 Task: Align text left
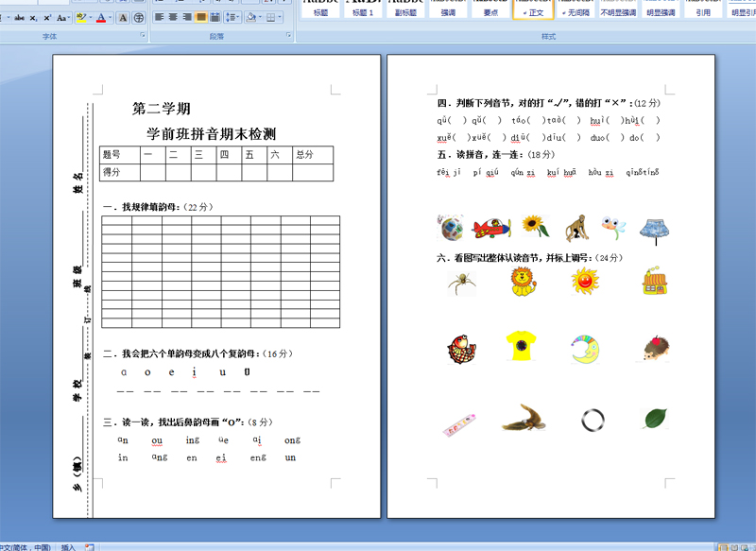tap(159, 17)
